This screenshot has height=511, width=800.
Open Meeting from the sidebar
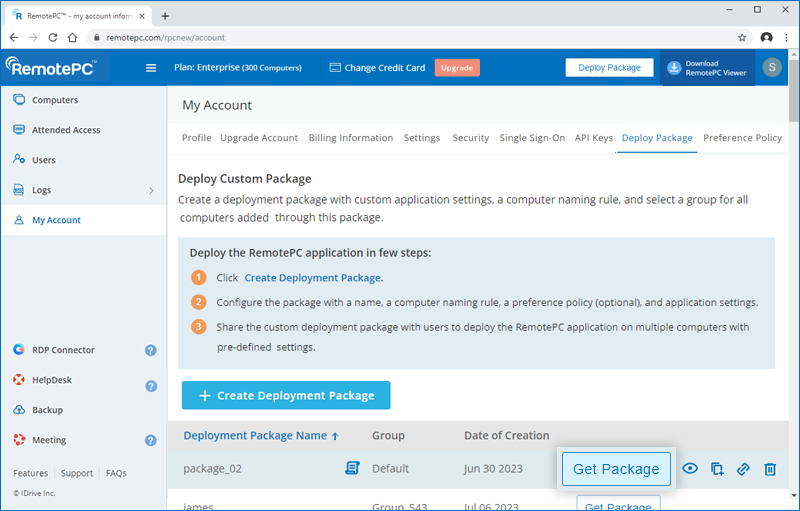[x=49, y=440]
